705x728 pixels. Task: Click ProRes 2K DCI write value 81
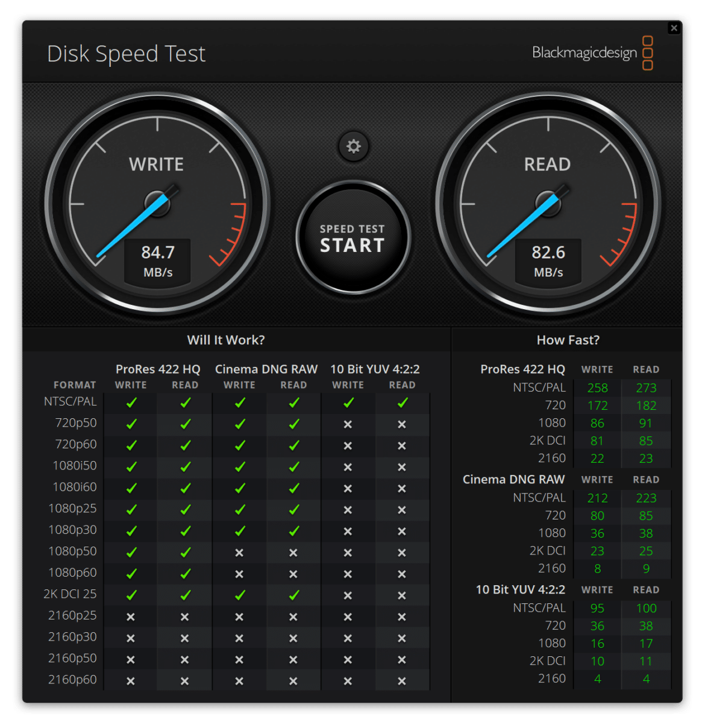[x=597, y=441]
